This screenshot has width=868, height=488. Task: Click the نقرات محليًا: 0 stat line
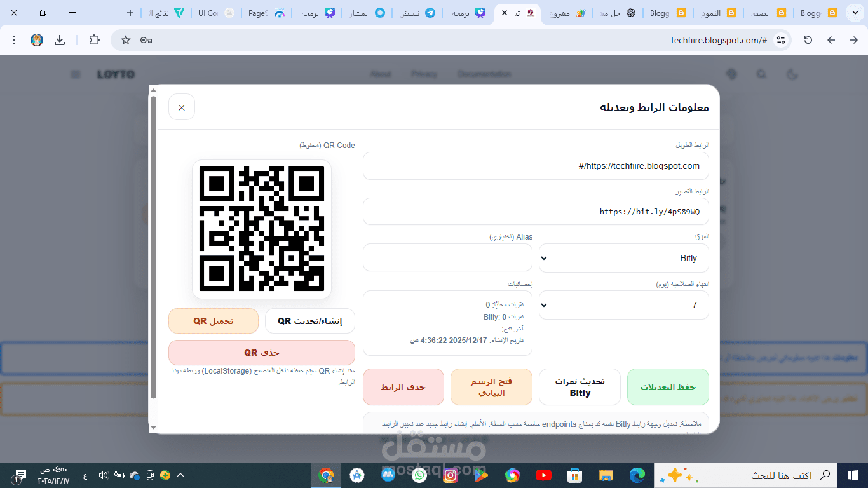pos(505,305)
